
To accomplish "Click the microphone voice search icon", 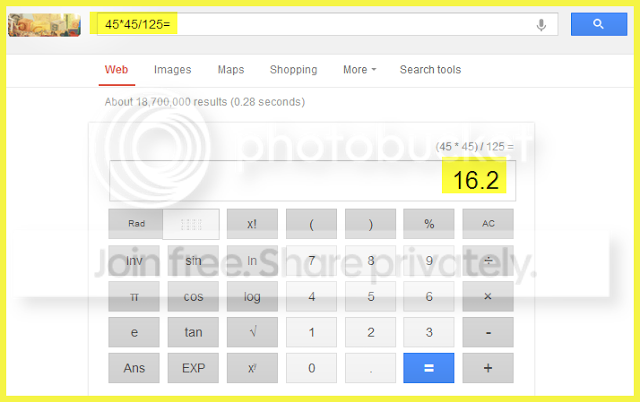I will [541, 25].
